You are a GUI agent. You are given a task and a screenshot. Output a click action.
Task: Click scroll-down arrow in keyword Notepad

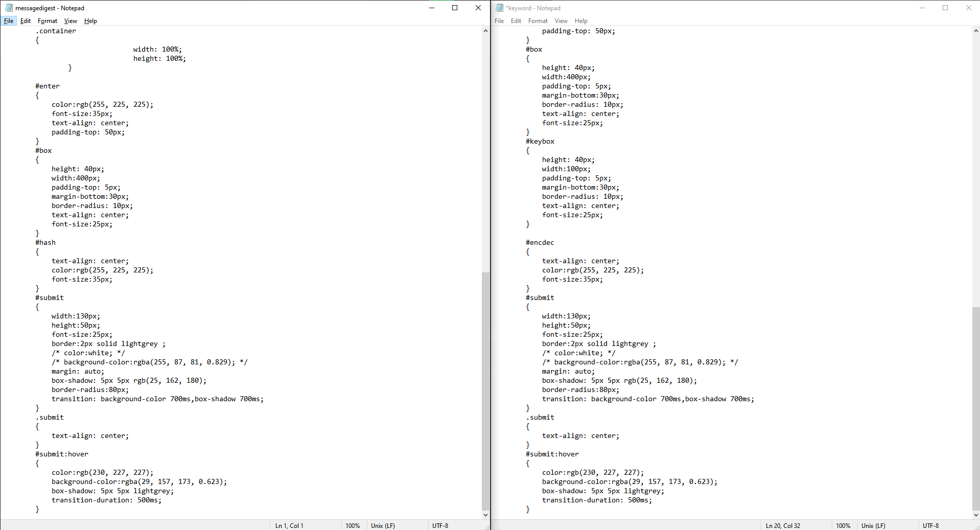pyautogui.click(x=976, y=515)
